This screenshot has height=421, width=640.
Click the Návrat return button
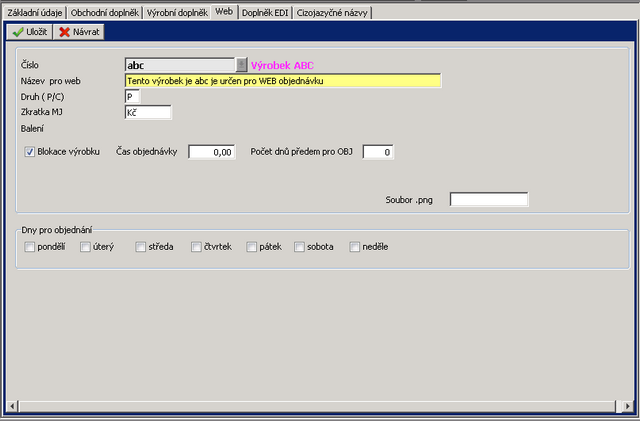pyautogui.click(x=80, y=32)
